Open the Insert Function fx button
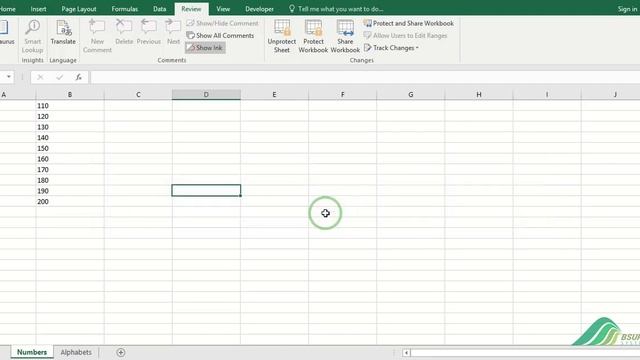This screenshot has height=360, width=640. click(x=78, y=77)
